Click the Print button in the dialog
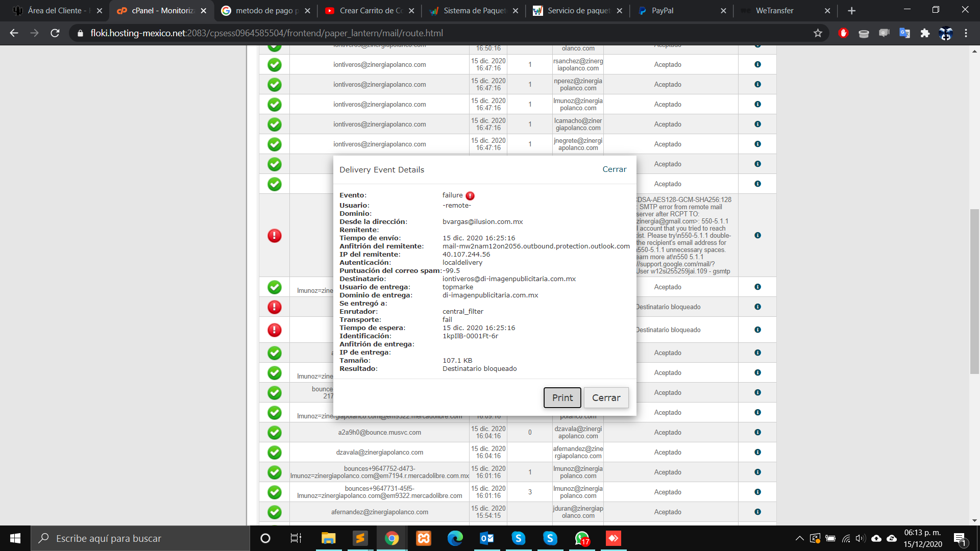 click(x=562, y=398)
